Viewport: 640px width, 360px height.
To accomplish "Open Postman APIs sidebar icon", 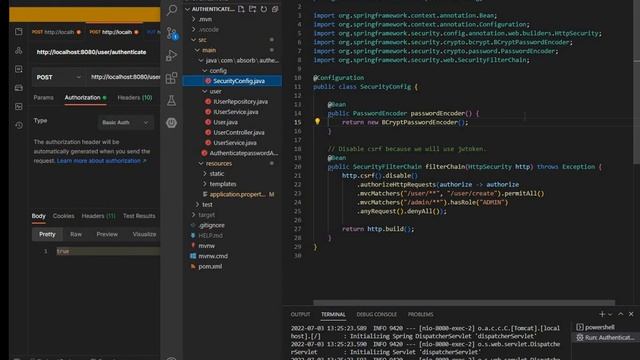I will [x=19, y=51].
